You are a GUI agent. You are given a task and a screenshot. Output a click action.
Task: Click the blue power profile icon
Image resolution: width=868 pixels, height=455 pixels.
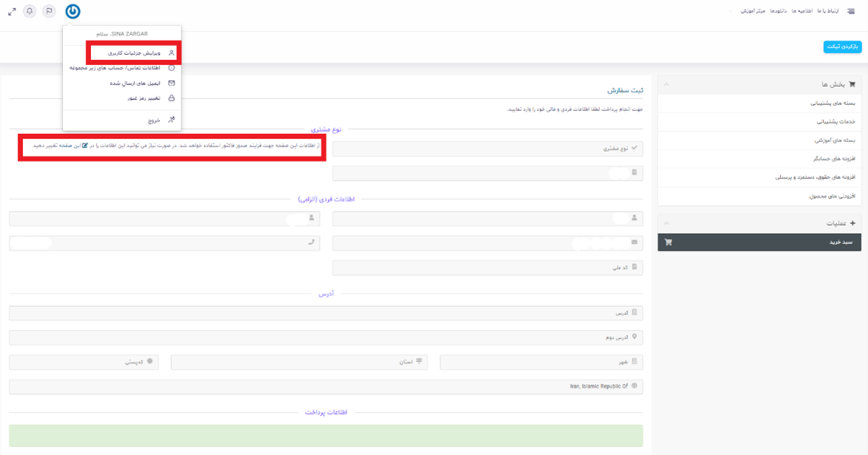(73, 11)
